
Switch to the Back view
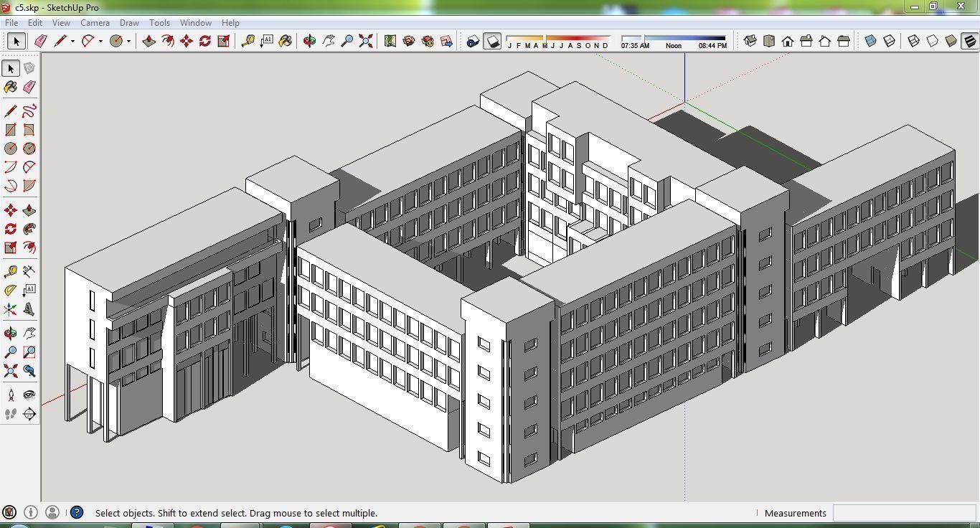pyautogui.click(x=825, y=41)
